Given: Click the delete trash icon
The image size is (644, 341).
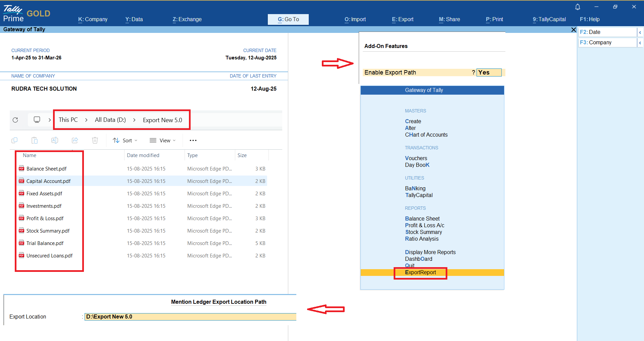Looking at the screenshot, I should pos(95,140).
